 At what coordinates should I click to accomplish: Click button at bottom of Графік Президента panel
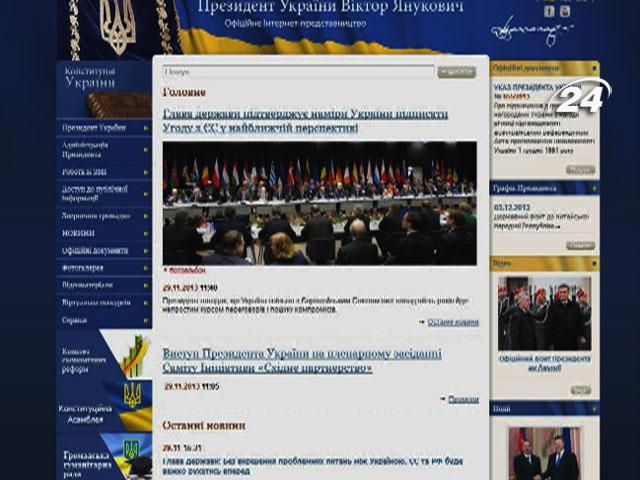580,245
